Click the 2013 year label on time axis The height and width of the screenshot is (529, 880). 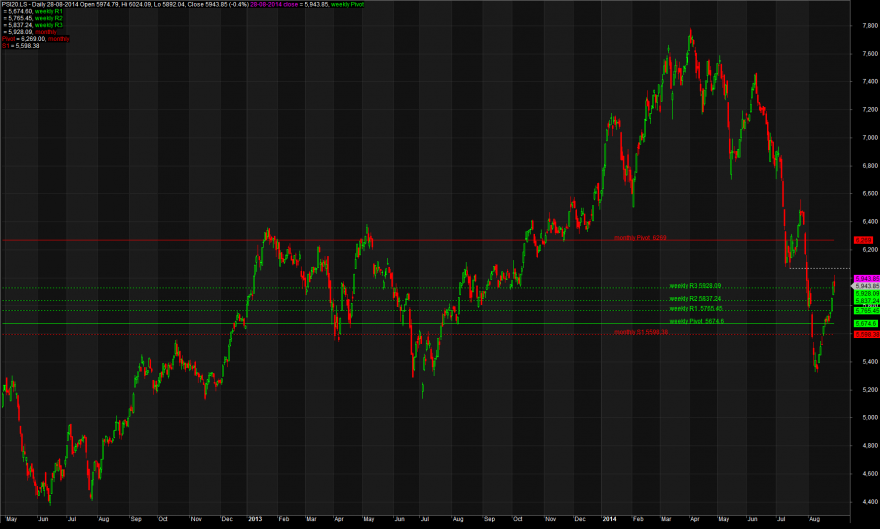[255, 519]
